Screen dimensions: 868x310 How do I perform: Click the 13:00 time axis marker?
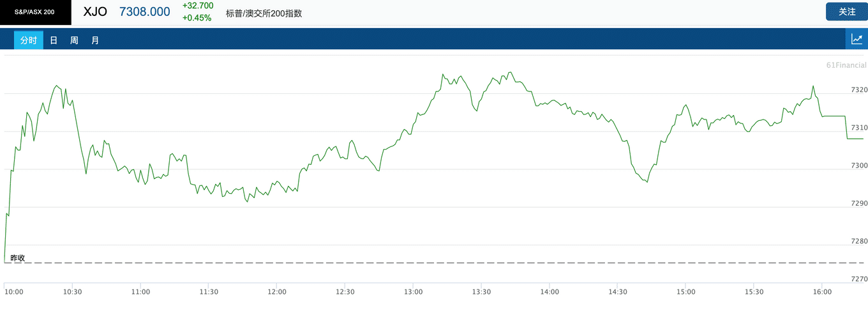pyautogui.click(x=413, y=292)
